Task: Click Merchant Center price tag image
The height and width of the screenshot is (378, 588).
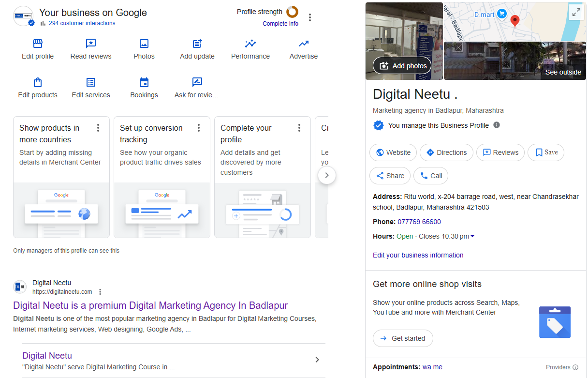Action: (555, 322)
